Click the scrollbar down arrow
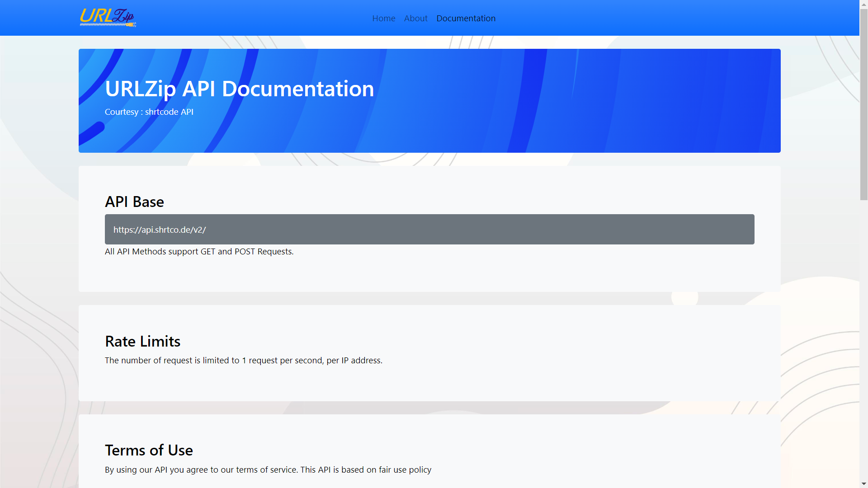This screenshot has height=488, width=868. tap(863, 484)
